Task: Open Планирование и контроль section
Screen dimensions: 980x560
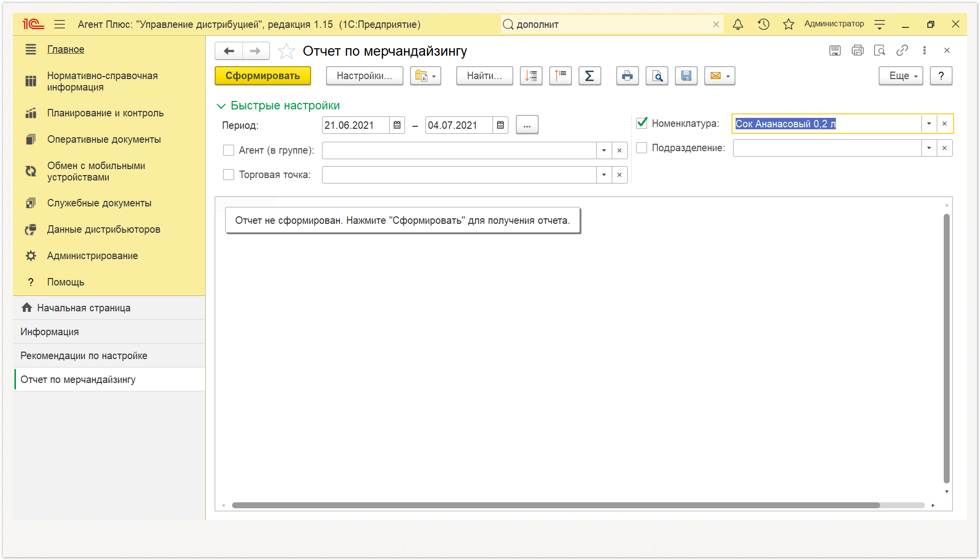Action: point(105,113)
